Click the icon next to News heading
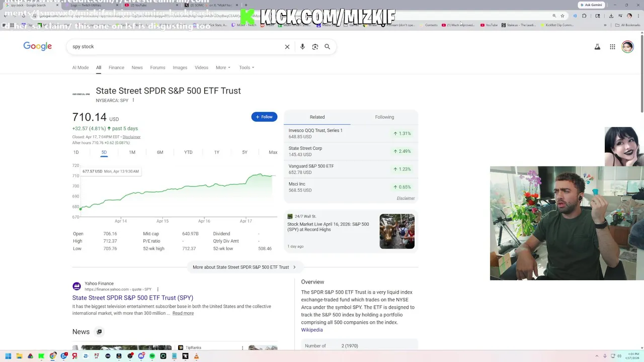The width and height of the screenshot is (644, 362). [x=99, y=332]
